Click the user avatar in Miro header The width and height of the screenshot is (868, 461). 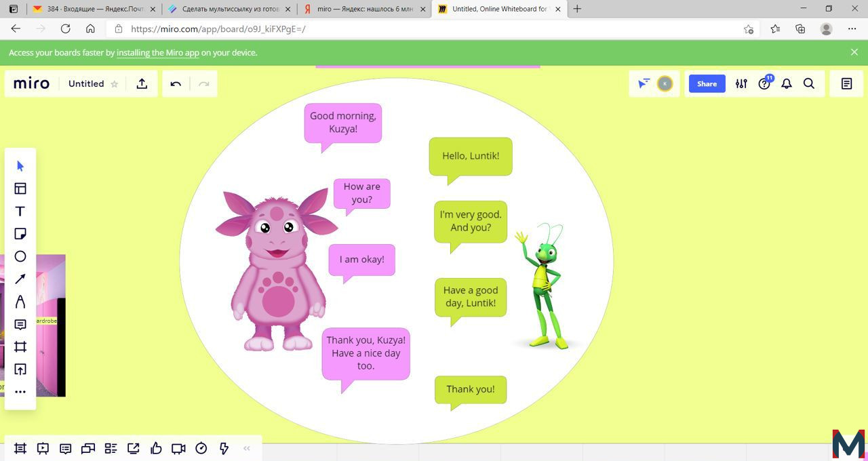665,83
